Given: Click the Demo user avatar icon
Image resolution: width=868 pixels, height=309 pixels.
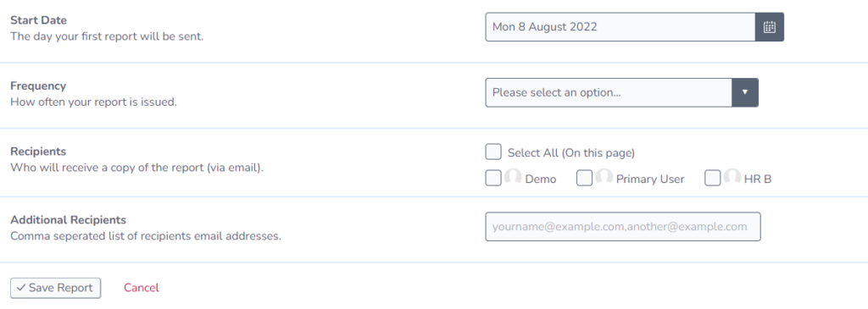Looking at the screenshot, I should [513, 178].
